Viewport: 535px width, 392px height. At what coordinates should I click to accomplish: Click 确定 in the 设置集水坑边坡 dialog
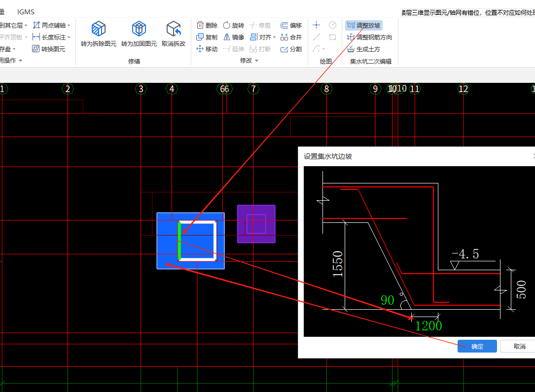coord(477,346)
